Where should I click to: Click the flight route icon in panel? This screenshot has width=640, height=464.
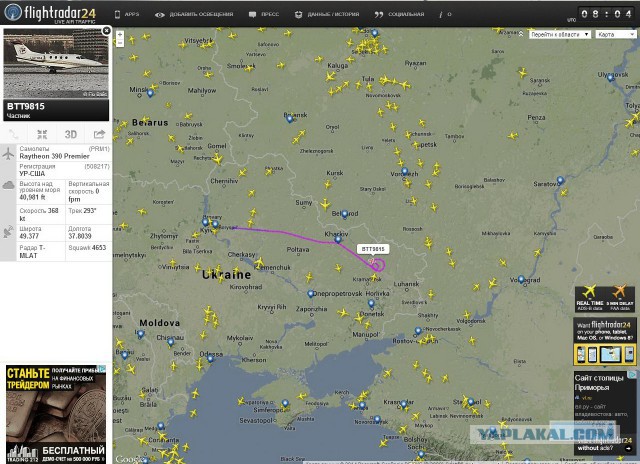click(13, 134)
